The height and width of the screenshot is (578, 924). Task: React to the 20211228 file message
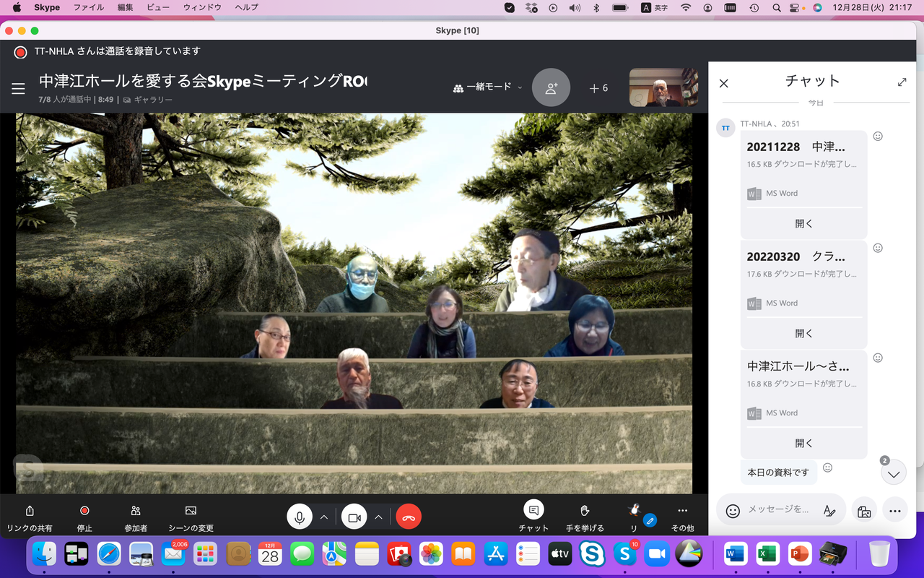tap(878, 136)
